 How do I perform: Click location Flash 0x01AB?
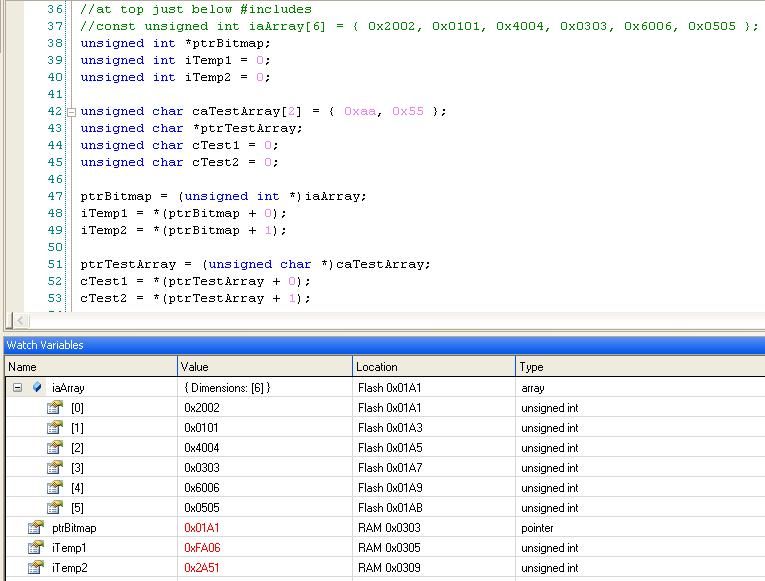point(390,508)
